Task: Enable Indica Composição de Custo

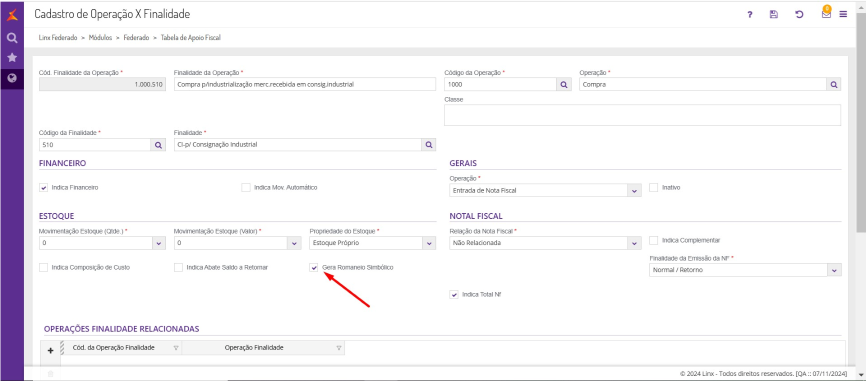Action: pyautogui.click(x=44, y=268)
